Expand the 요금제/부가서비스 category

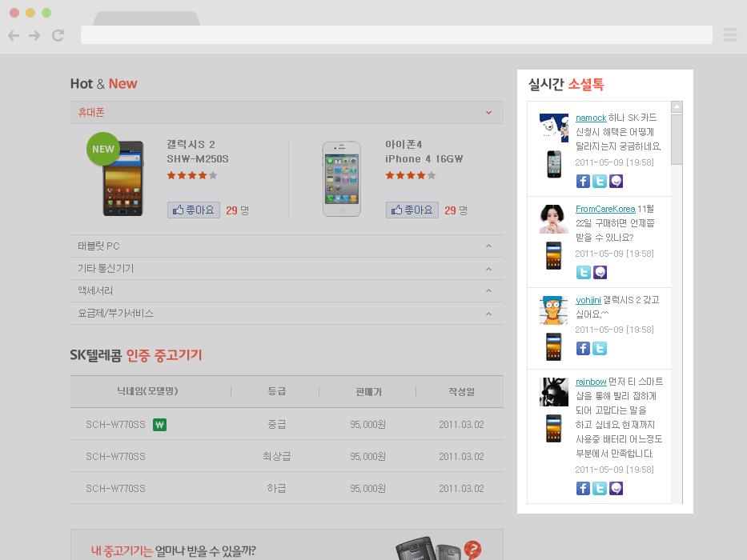tap(488, 313)
